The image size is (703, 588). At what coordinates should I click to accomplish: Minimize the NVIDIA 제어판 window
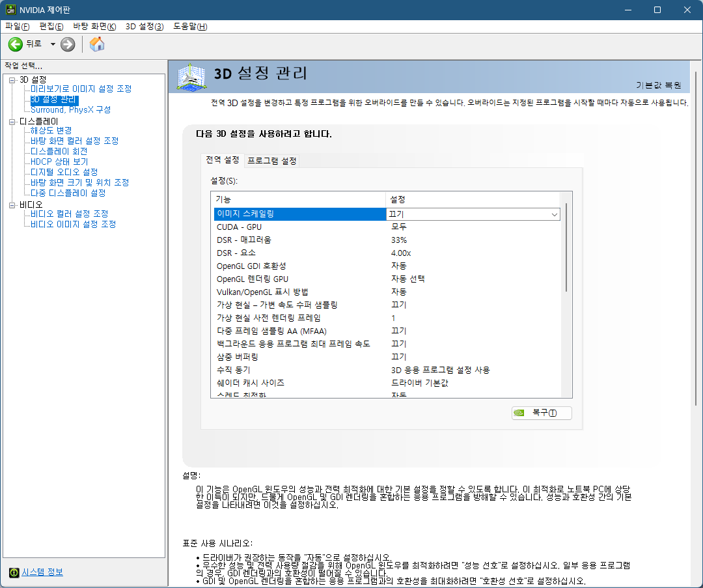pos(627,10)
